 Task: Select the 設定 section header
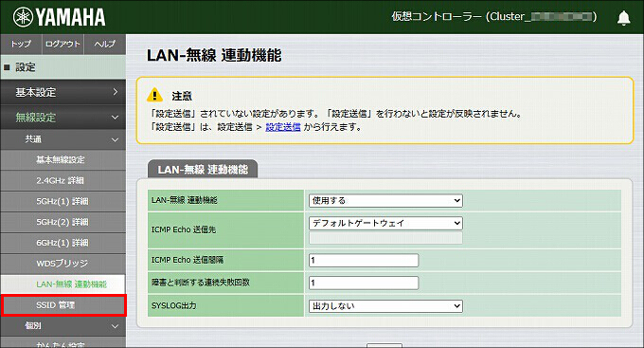pyautogui.click(x=63, y=67)
